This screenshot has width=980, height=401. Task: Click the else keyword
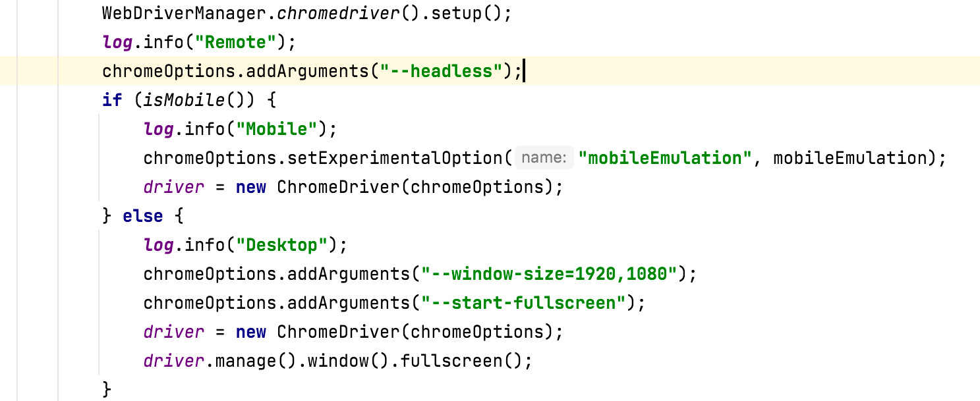143,216
